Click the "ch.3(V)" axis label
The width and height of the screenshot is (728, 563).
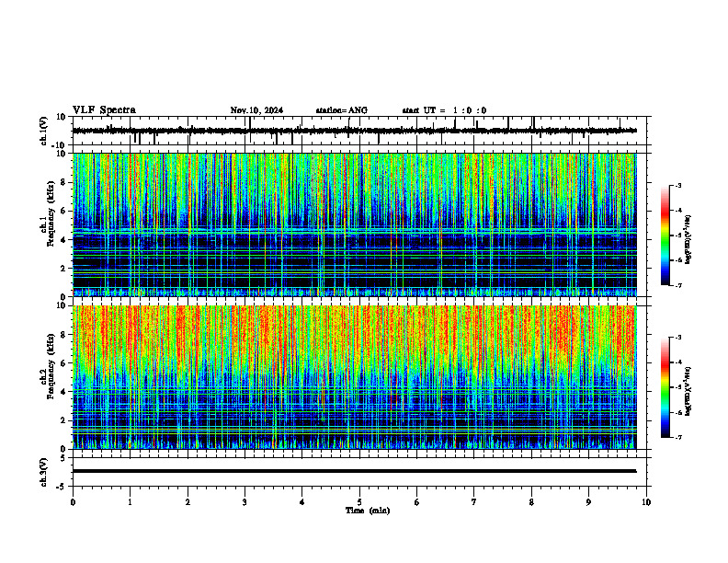click(x=44, y=472)
